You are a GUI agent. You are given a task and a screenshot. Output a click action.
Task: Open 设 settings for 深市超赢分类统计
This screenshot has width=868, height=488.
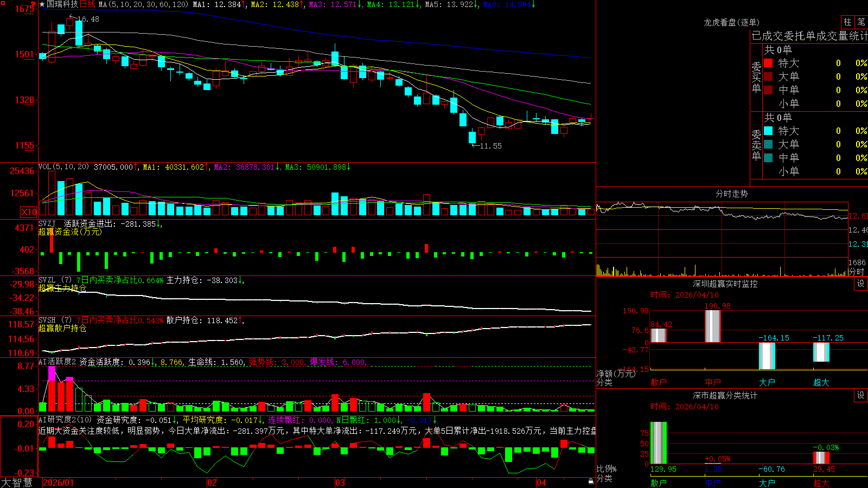click(x=861, y=395)
